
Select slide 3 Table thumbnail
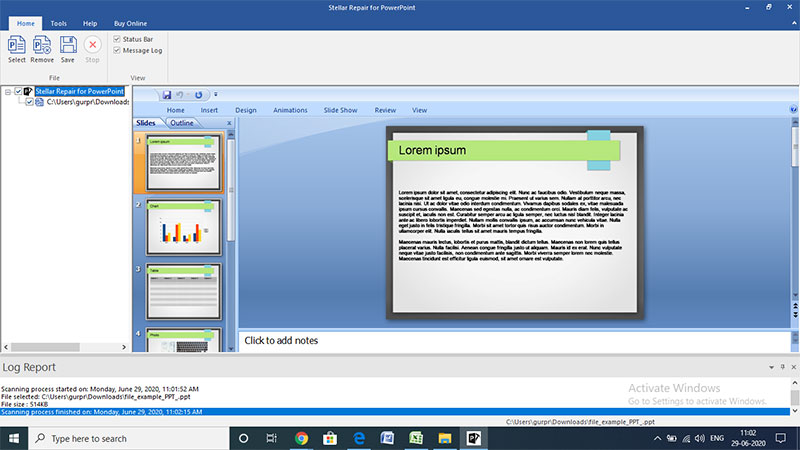pyautogui.click(x=184, y=291)
